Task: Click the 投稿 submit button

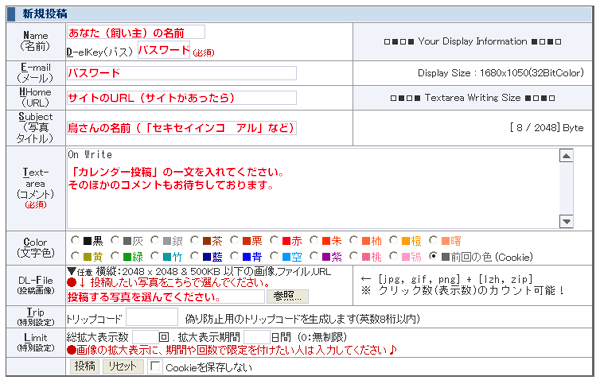Action: pos(85,366)
